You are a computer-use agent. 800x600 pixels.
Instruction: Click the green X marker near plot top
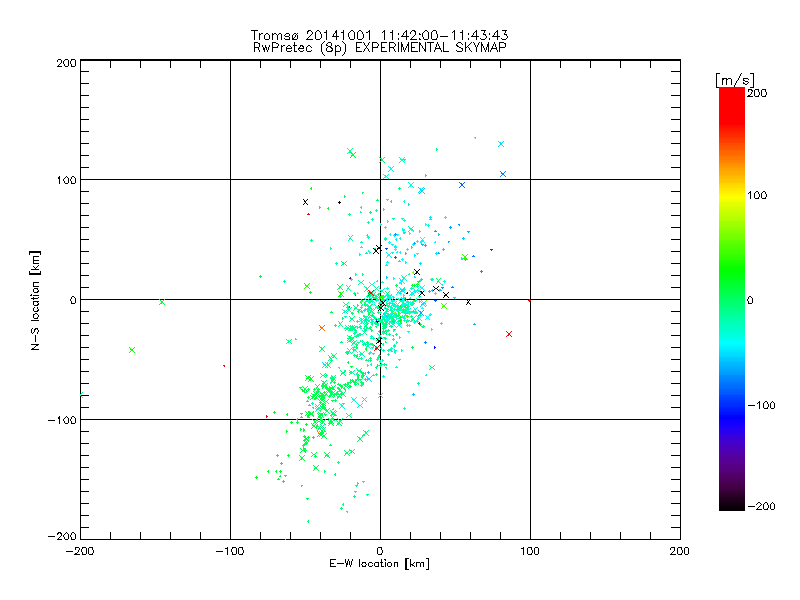(350, 152)
